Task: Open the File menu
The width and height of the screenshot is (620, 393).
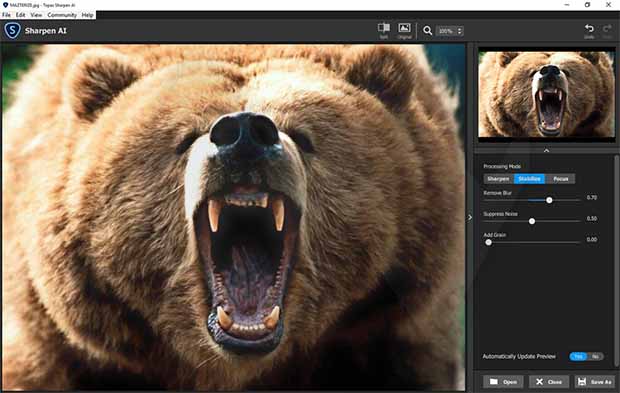Action: coord(6,15)
